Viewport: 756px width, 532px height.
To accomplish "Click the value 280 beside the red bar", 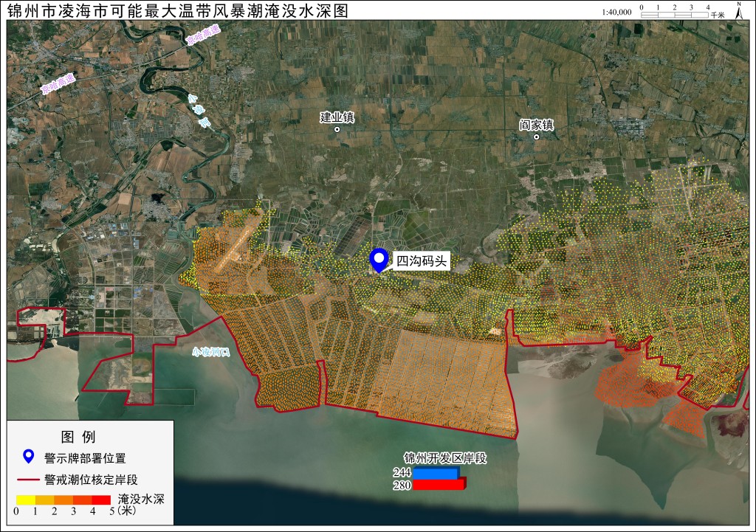I will [x=402, y=485].
